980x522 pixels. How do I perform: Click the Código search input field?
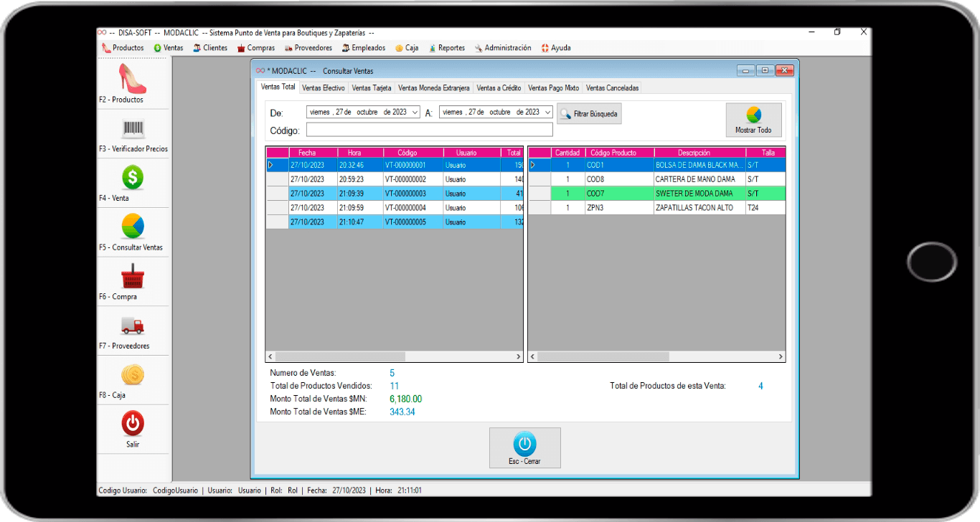point(430,130)
